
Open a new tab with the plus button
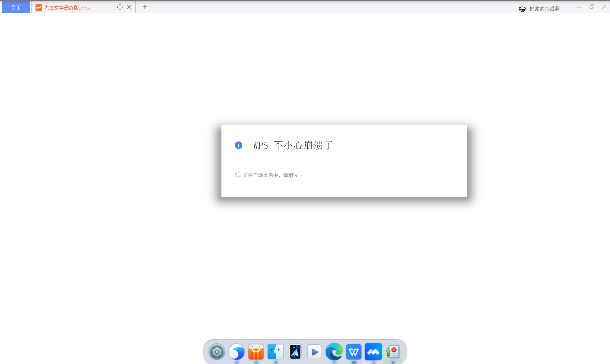tap(145, 7)
